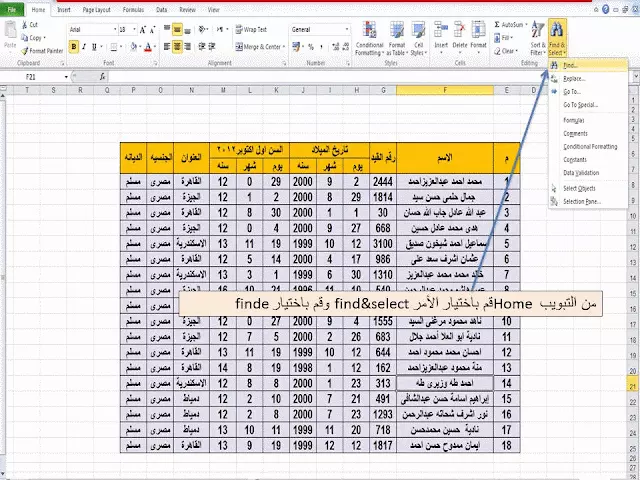Set Bottom Align vertical alignment
The height and width of the screenshot is (480, 640).
point(187,30)
